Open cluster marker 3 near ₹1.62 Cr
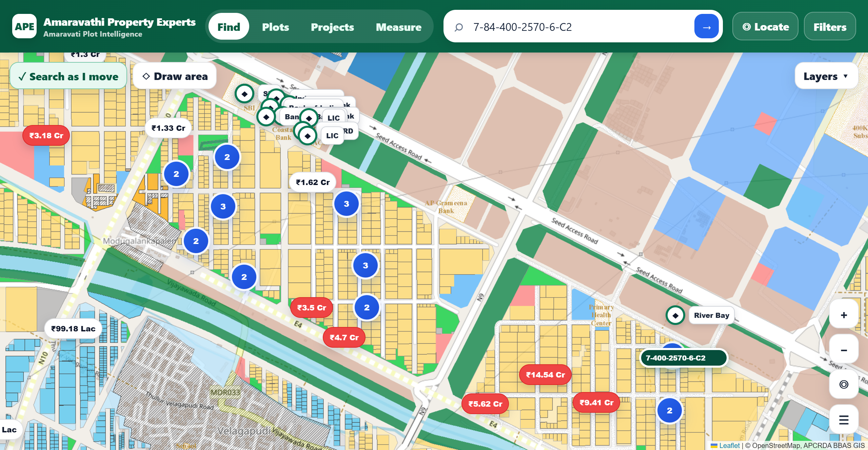This screenshot has width=868, height=450. pos(347,204)
